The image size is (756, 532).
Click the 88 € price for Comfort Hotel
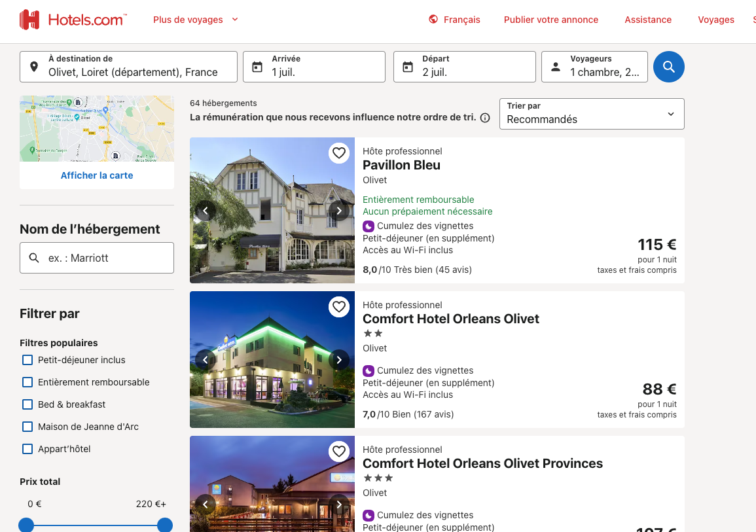pos(660,389)
